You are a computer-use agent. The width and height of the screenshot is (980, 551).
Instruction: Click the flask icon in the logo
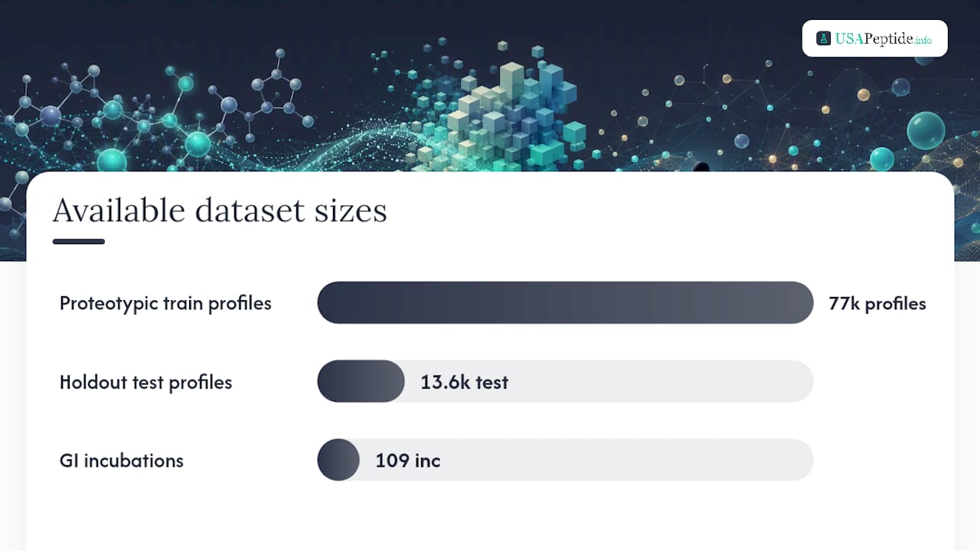[x=824, y=38]
